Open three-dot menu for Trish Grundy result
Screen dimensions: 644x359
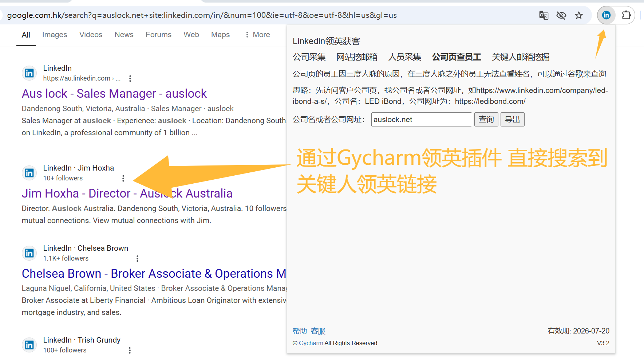(130, 350)
